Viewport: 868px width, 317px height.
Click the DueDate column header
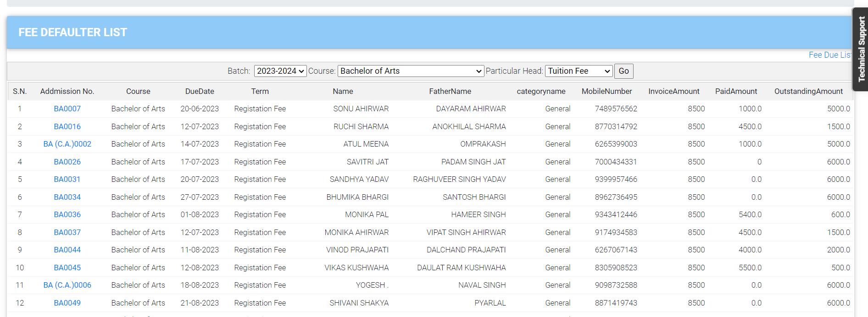coord(200,91)
